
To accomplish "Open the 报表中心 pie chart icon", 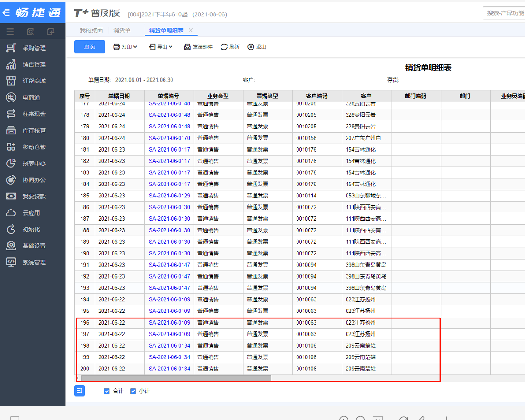I will 11,163.
